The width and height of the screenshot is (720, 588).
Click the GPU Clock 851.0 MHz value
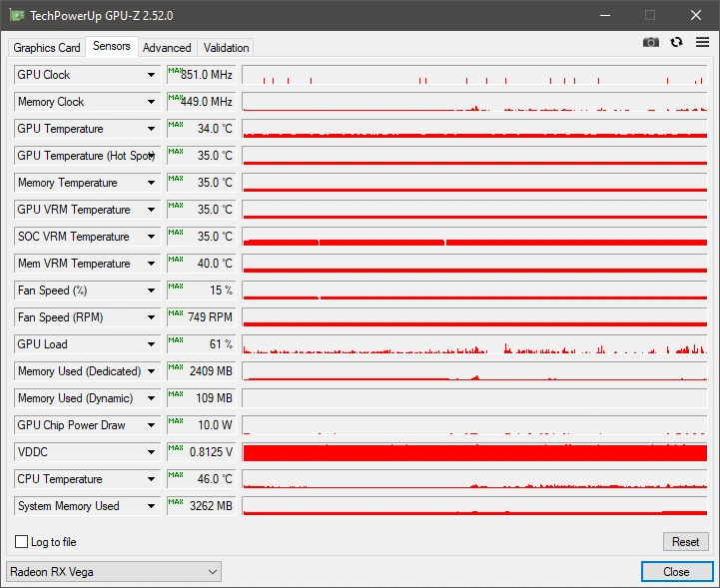pyautogui.click(x=202, y=74)
